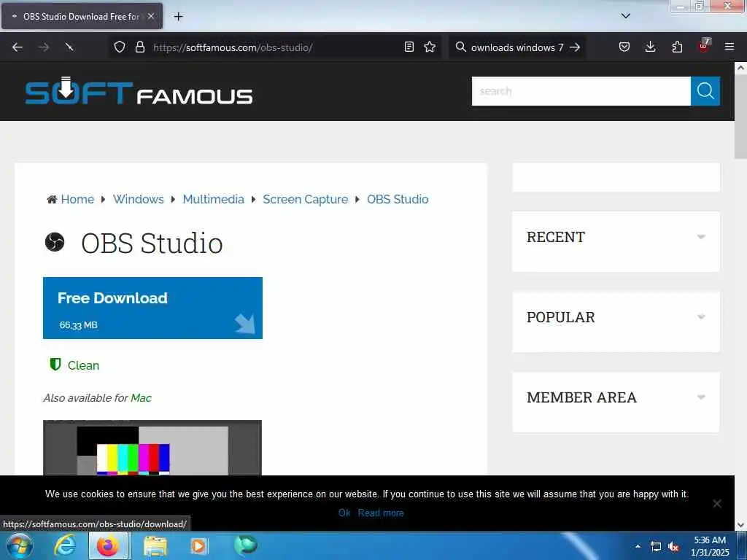This screenshot has height=560, width=747.
Task: Stop loading the current page
Action: coord(69,47)
